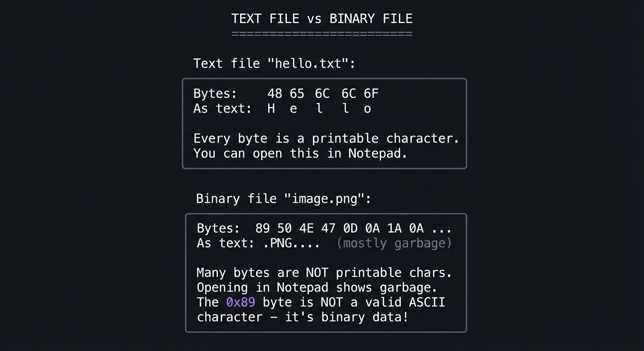
Task: Click the purple 0x89 highlighted text
Action: pyautogui.click(x=241, y=302)
